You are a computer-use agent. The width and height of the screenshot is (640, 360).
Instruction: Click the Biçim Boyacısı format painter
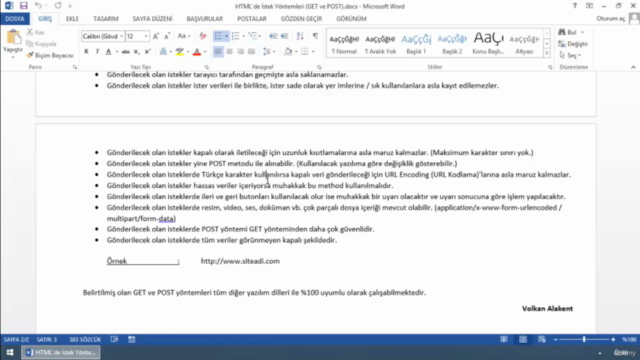[50, 55]
